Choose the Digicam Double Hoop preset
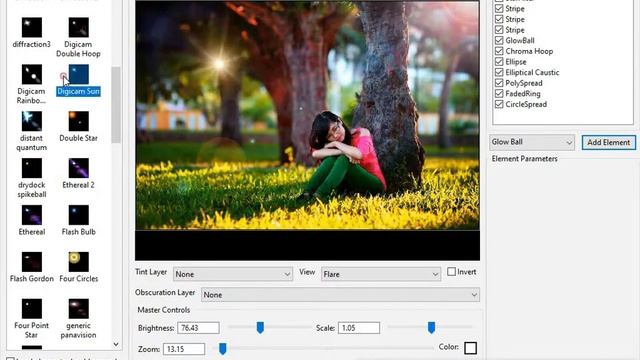The height and width of the screenshot is (360, 640). [x=78, y=28]
